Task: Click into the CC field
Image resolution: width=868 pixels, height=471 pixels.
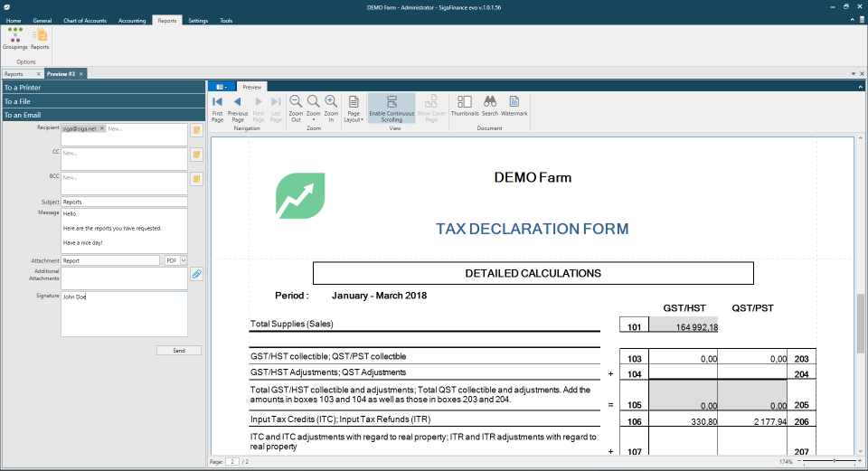Action: [124, 159]
